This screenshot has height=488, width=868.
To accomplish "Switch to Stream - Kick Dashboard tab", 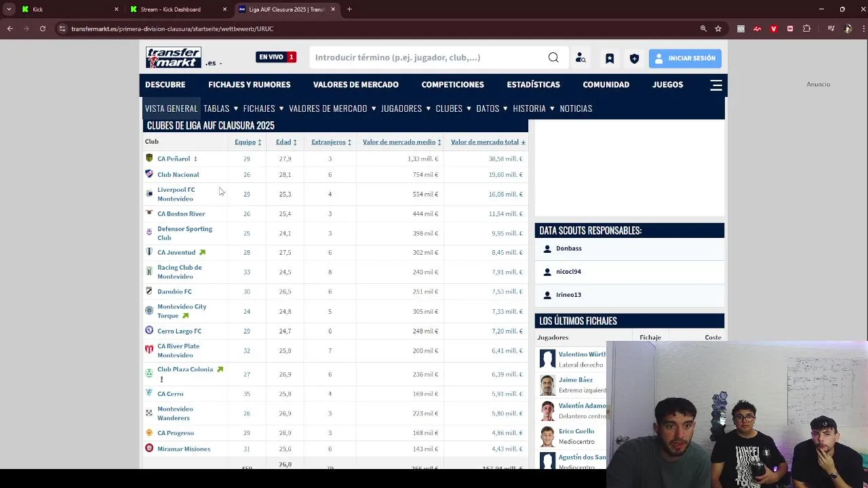I will tap(179, 9).
